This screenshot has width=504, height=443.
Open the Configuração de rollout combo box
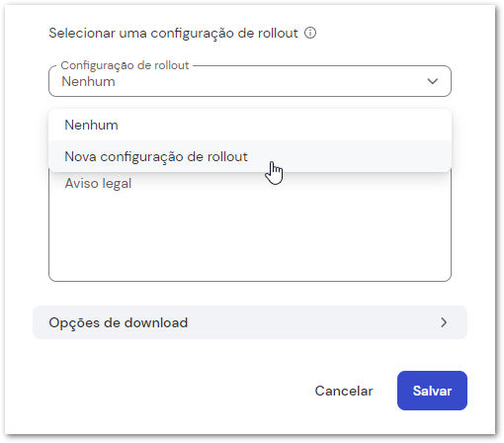(250, 81)
